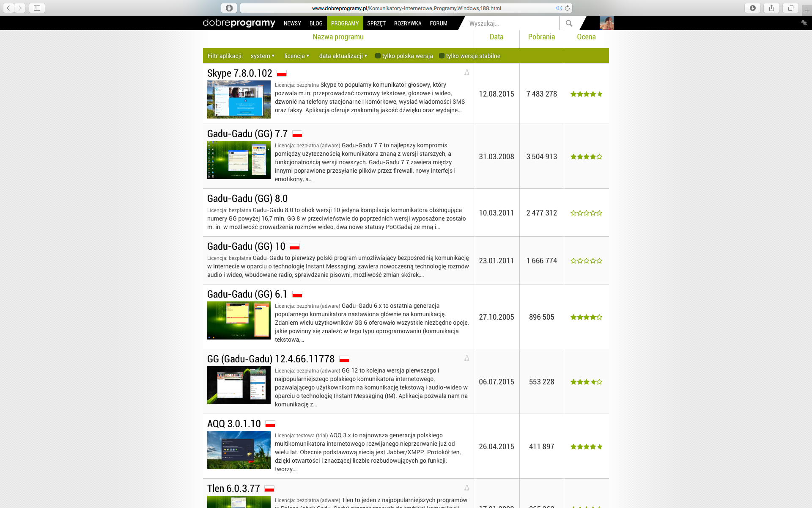Click download count '7 483 278'
The height and width of the screenshot is (508, 812).
541,94
